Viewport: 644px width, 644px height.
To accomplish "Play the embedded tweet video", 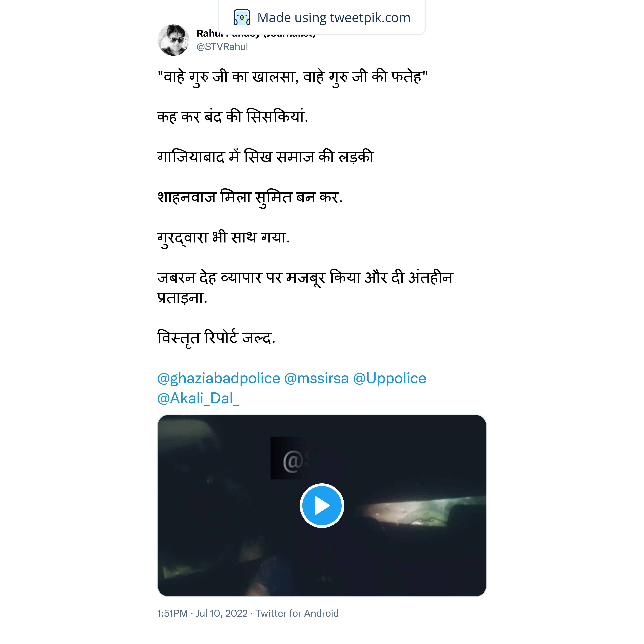I will (x=322, y=506).
